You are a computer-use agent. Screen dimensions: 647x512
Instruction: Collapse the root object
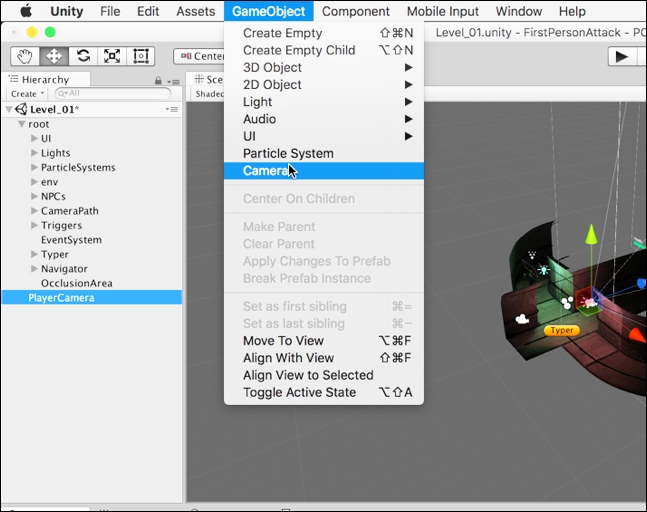(x=21, y=124)
